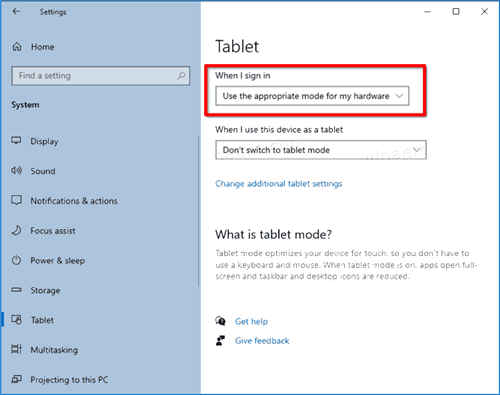
Task: Go to Power & sleep settings
Action: (57, 260)
